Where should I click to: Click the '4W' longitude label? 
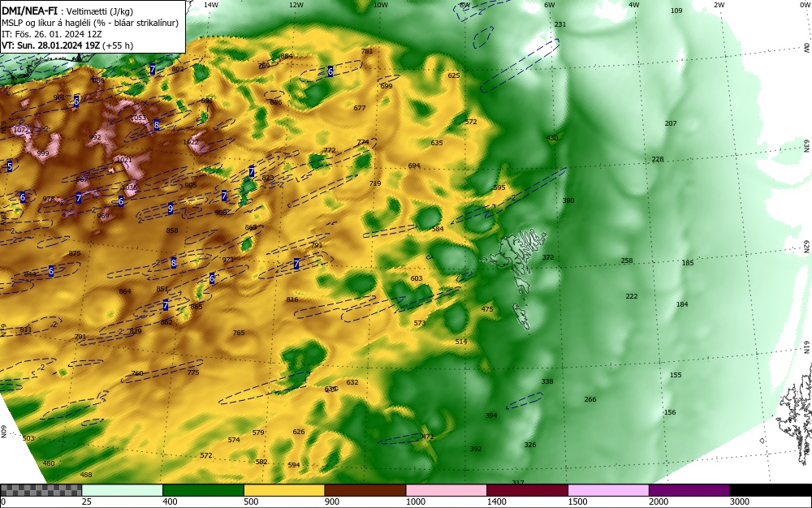point(634,5)
